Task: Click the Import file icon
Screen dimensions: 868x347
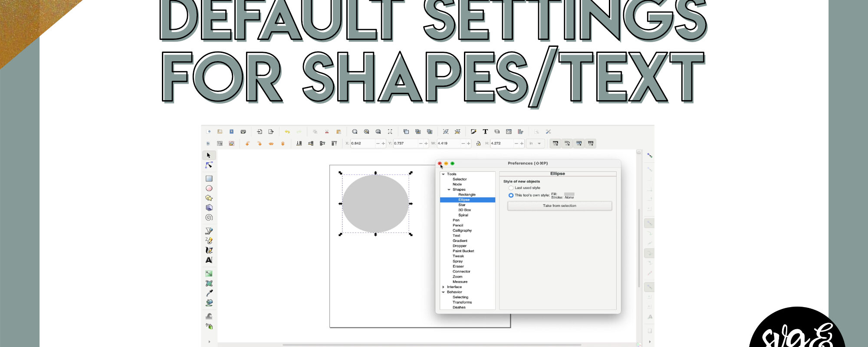Action: click(260, 131)
